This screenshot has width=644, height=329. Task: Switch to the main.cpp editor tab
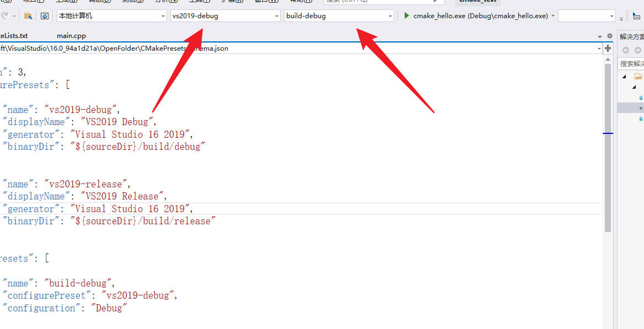(x=71, y=35)
